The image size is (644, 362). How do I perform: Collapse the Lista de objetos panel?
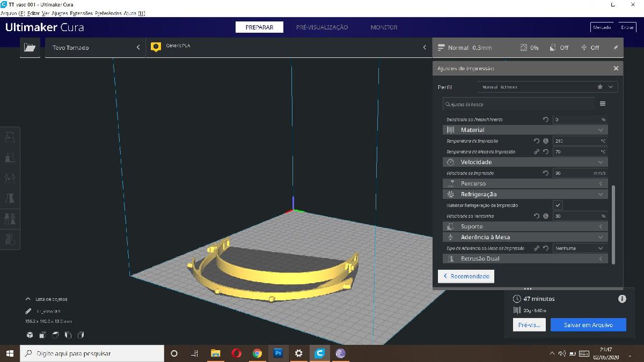28,299
